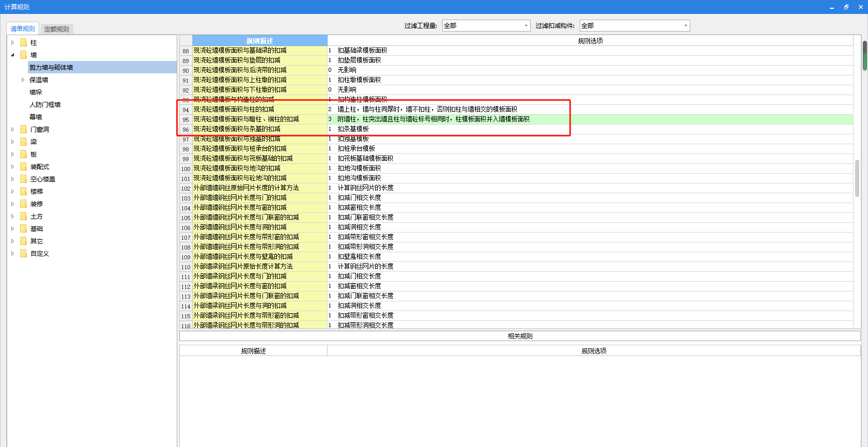Select rule 现浇砼墙模板面积与柱的扣减
Viewport: 868px width, 447px height.
click(x=260, y=110)
